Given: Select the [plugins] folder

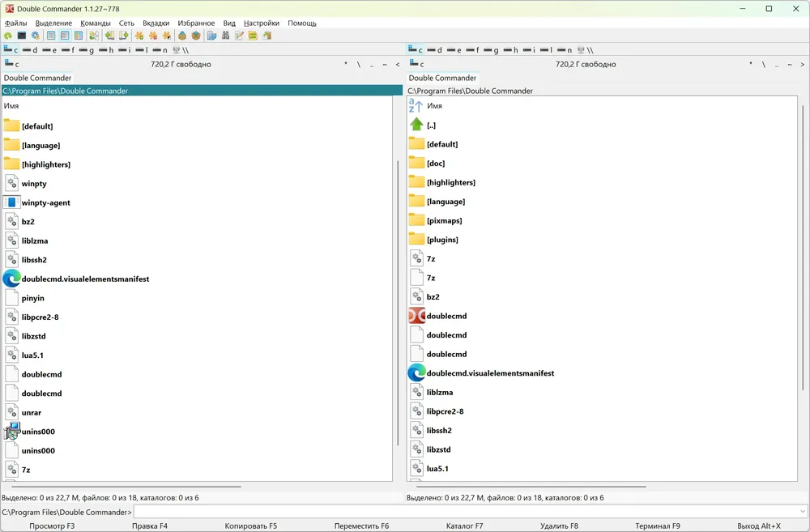Looking at the screenshot, I should coord(442,240).
